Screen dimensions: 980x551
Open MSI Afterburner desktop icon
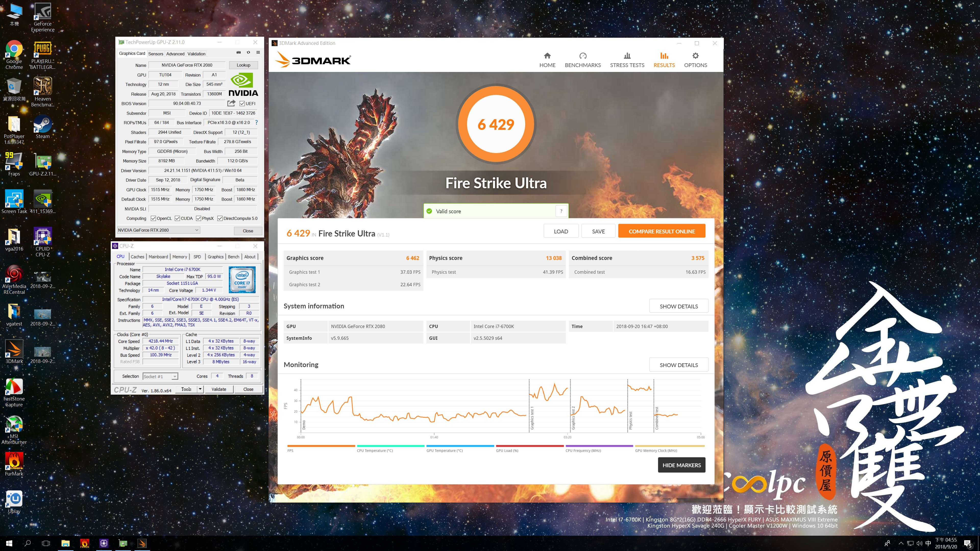[14, 430]
